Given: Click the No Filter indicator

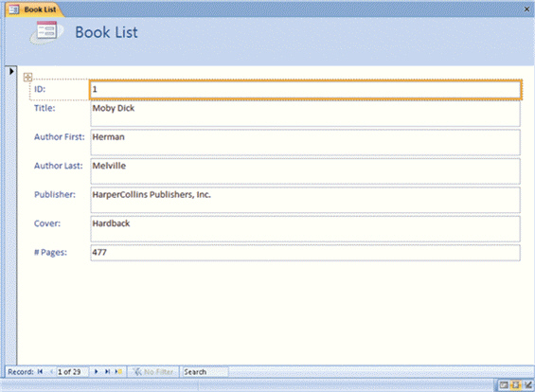Looking at the screenshot, I should point(152,371).
